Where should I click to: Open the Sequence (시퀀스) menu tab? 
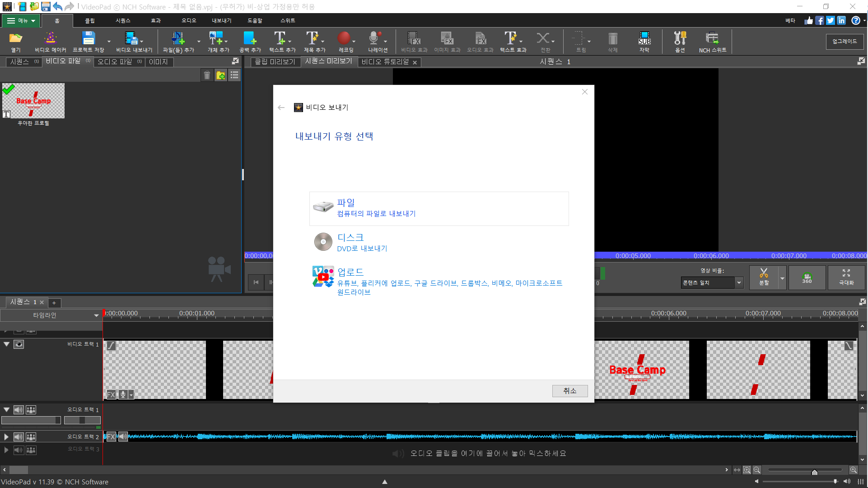click(x=123, y=21)
